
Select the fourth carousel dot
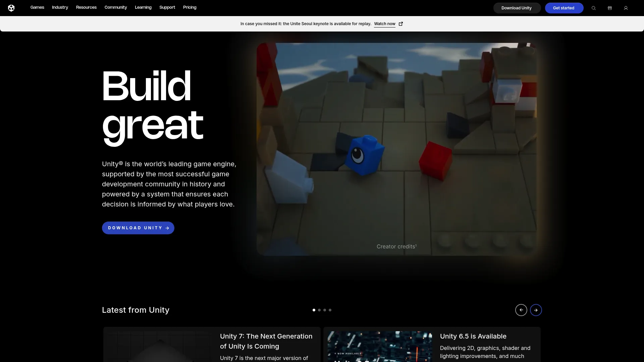point(330,310)
